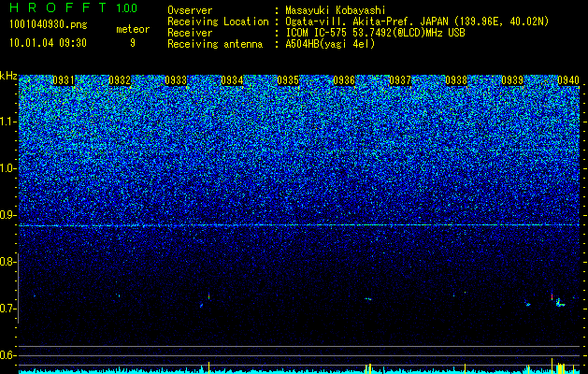
Task: Click the ICOM IC-575 53.7492 MHz receiver text
Action: coord(375,33)
